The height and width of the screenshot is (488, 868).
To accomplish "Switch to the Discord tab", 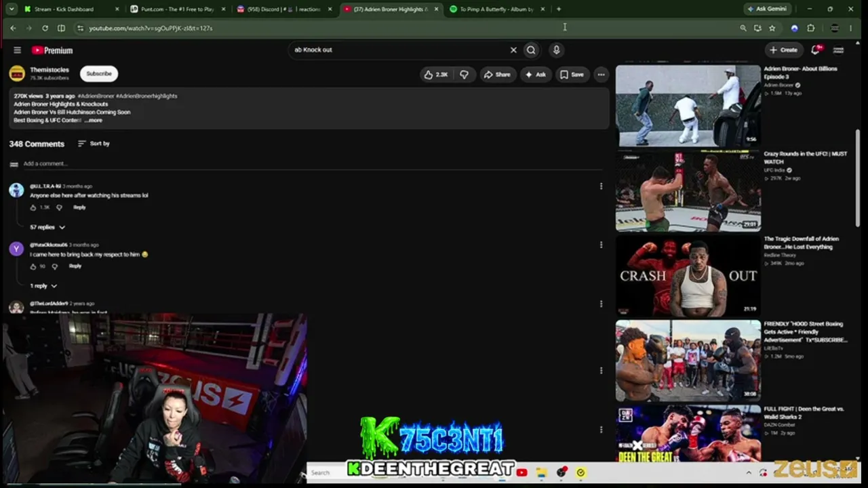I will [285, 9].
